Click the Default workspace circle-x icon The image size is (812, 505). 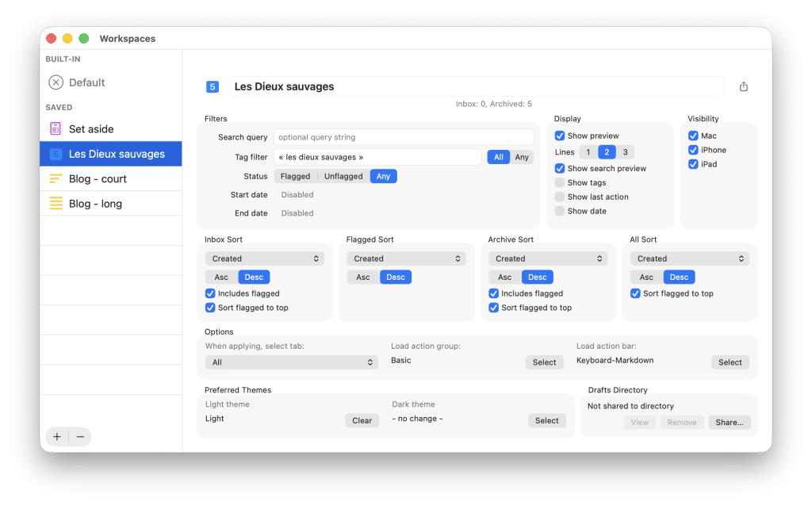tap(56, 82)
